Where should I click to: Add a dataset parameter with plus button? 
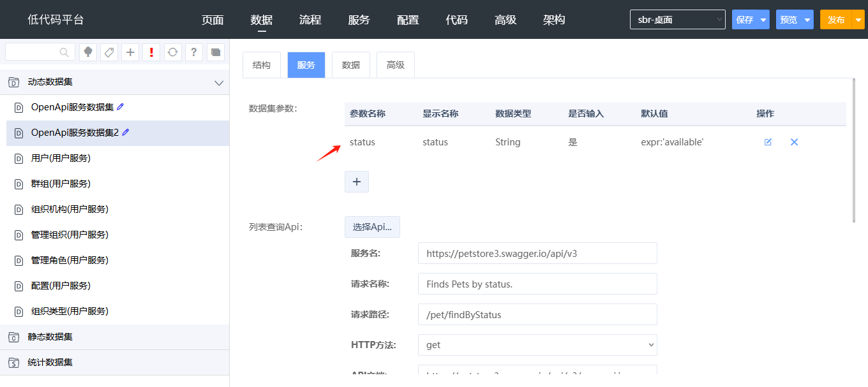[357, 182]
